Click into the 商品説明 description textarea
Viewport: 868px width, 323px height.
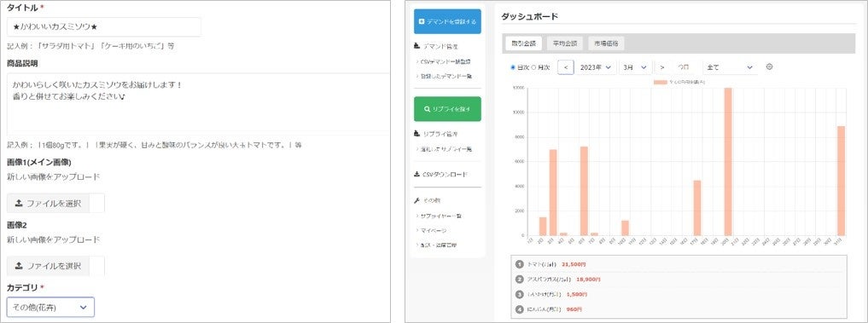point(198,103)
